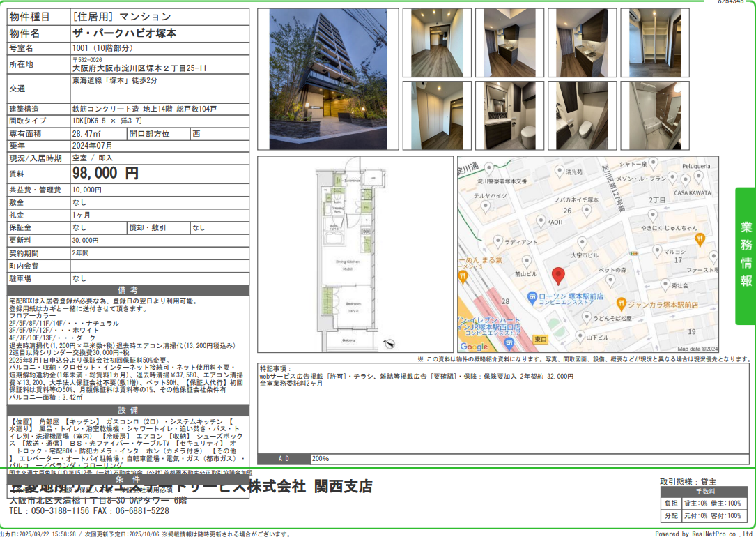Image resolution: width=756 pixels, height=537 pixels.
Task: Click the 東口 station exit label
Action: click(x=540, y=339)
